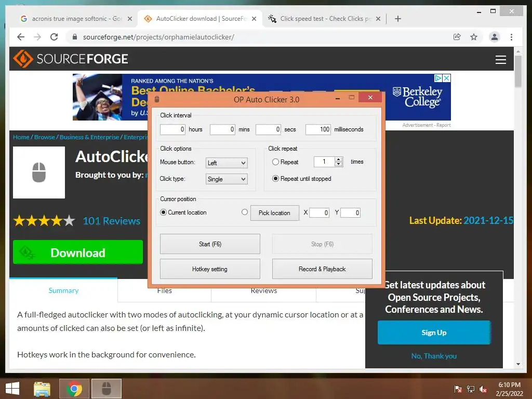
Task: Open Record & Playback
Action: 322,269
